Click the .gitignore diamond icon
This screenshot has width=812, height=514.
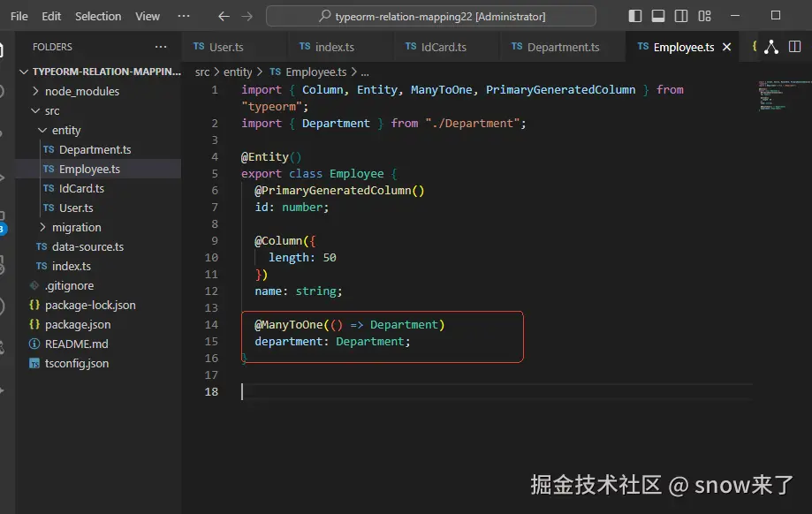(x=34, y=285)
